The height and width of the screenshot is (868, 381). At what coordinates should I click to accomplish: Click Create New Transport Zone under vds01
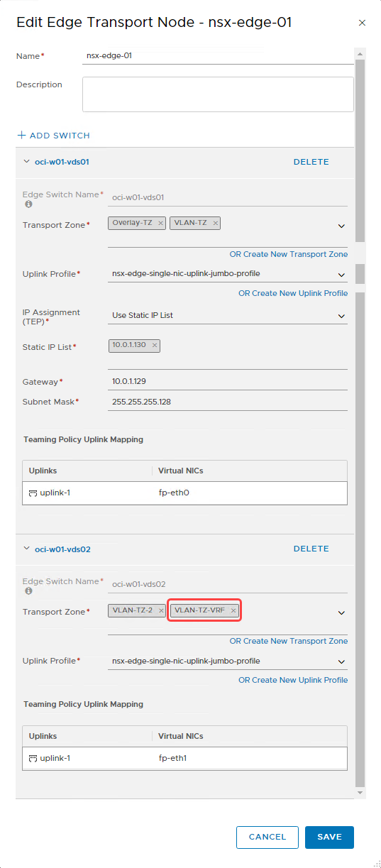(x=288, y=254)
